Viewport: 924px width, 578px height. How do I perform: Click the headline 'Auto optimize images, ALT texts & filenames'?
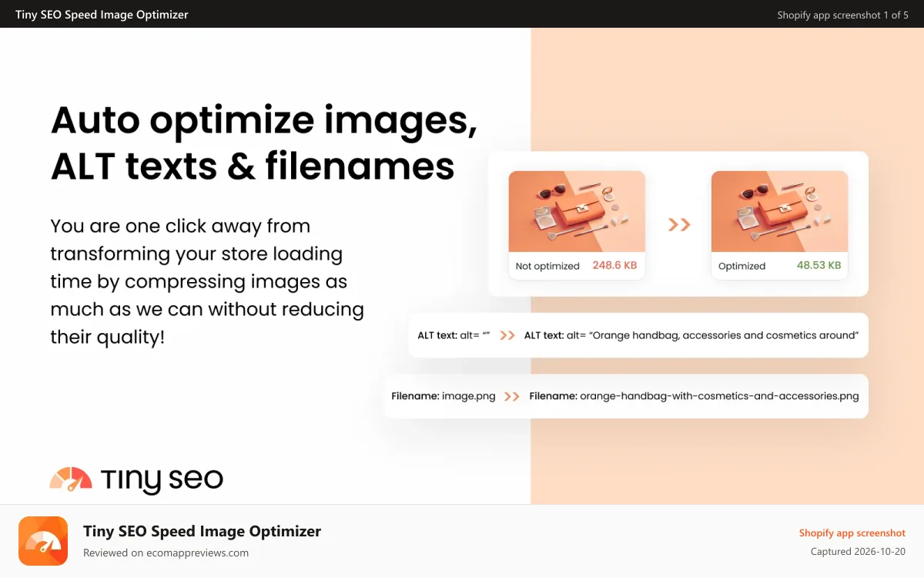264,143
